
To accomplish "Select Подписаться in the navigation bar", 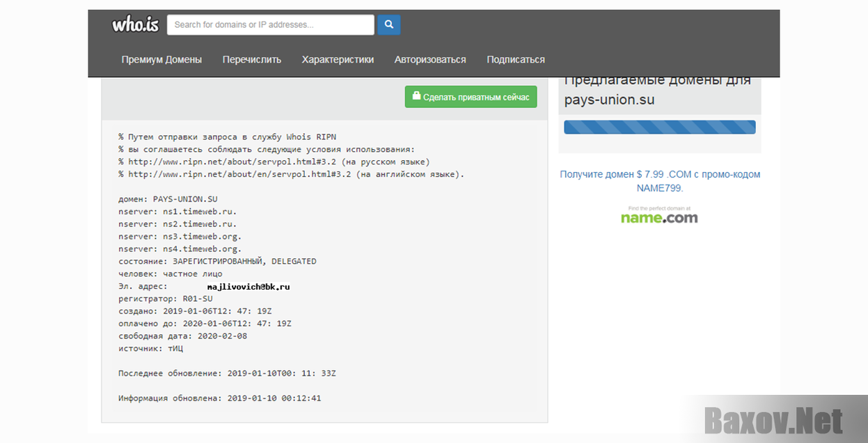I will [516, 60].
